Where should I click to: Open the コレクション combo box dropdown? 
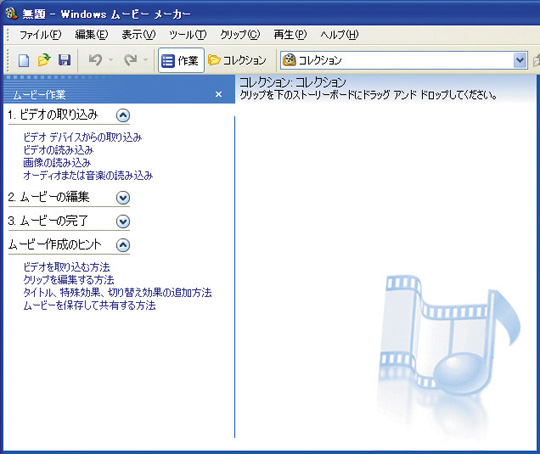[520, 61]
